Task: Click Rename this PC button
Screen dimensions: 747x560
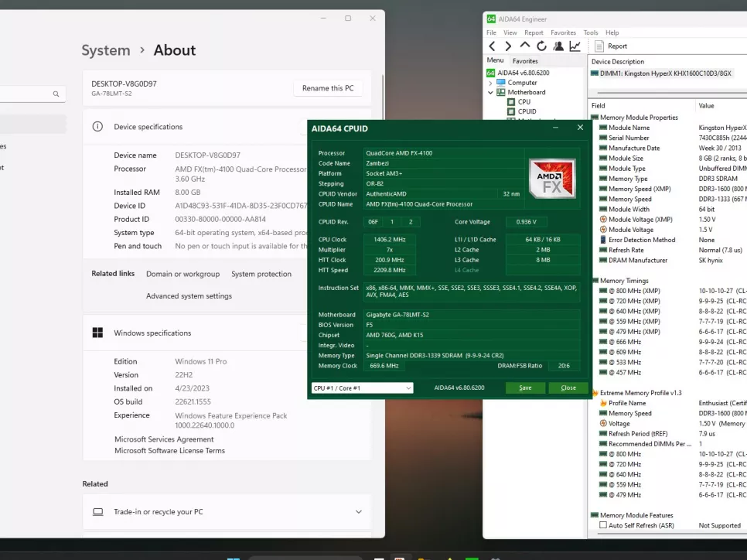Action: (328, 88)
